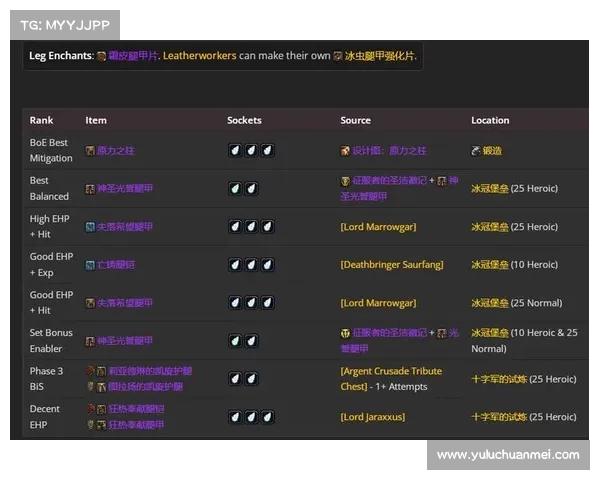Click the Rank column header
Image resolution: width=600 pixels, height=480 pixels.
pyautogui.click(x=41, y=121)
